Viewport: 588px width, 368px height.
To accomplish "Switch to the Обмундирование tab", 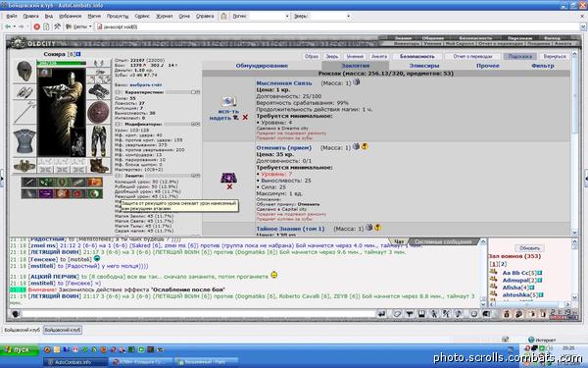I will [262, 66].
